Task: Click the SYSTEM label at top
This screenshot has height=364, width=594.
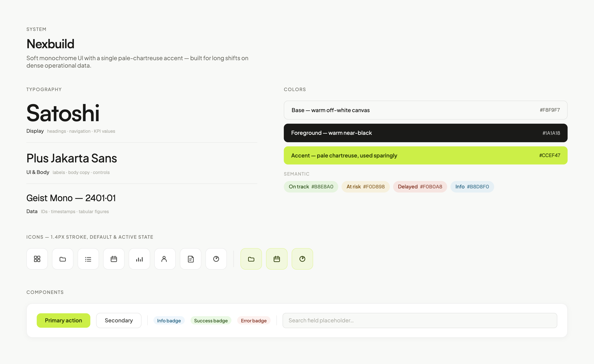Action: coord(36,29)
